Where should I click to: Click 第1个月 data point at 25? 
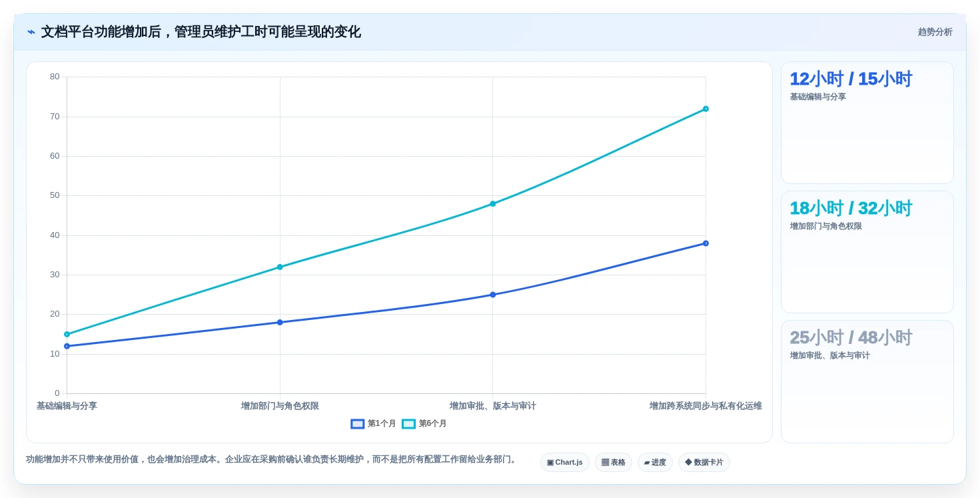click(x=493, y=295)
